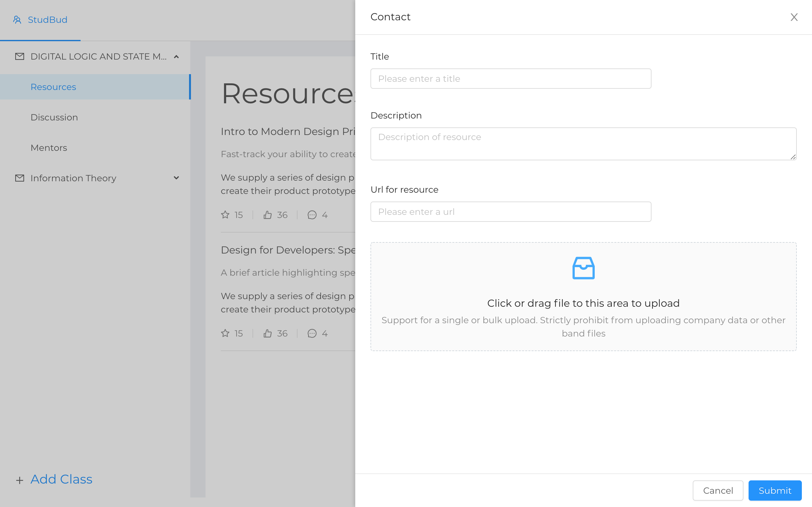Expand the Information Theory class menu
812x507 pixels.
176,178
